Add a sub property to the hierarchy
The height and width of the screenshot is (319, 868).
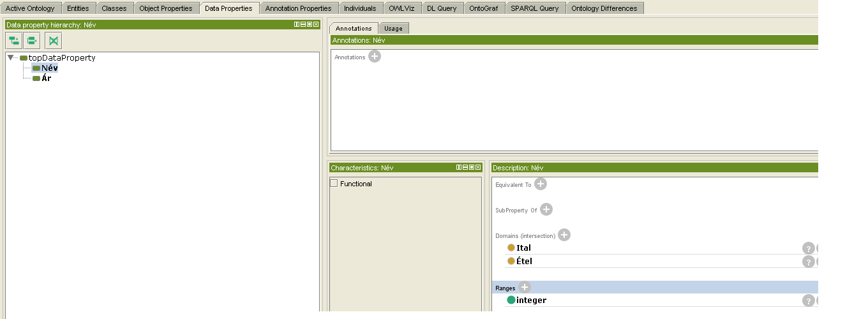tap(14, 41)
